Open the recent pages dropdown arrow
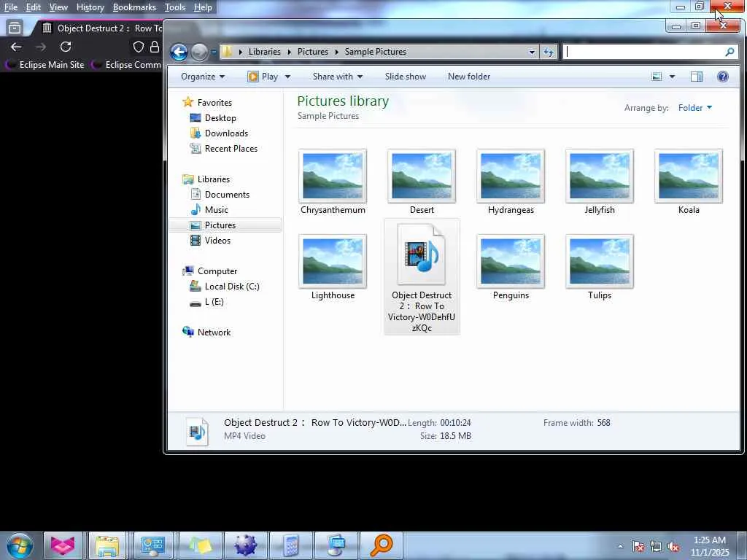The height and width of the screenshot is (560, 747). point(213,52)
